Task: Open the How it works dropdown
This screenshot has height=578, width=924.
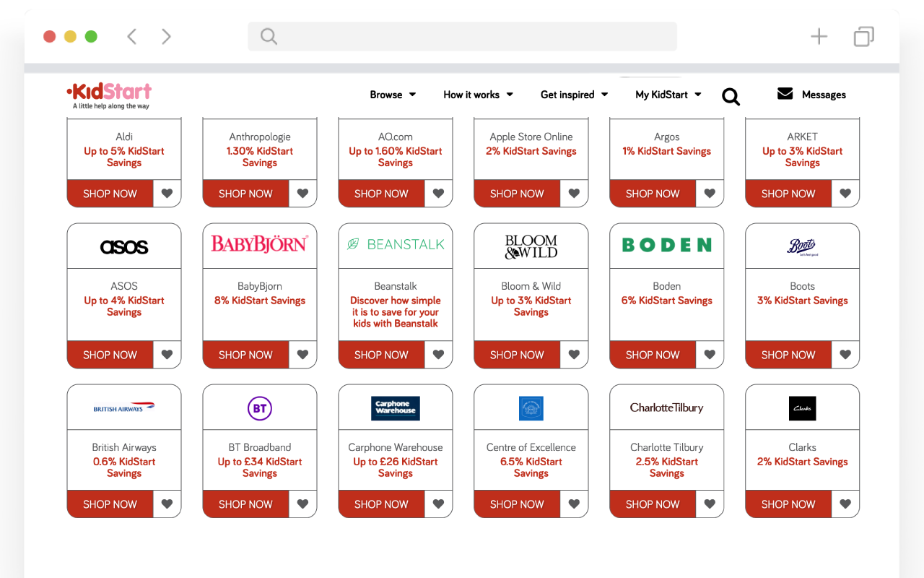Action: 478,95
